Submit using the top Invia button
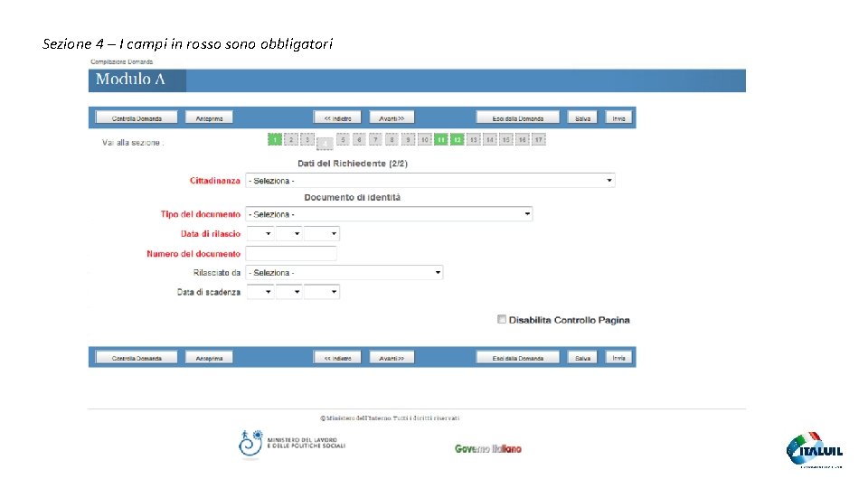The width and height of the screenshot is (868, 488). pos(618,117)
